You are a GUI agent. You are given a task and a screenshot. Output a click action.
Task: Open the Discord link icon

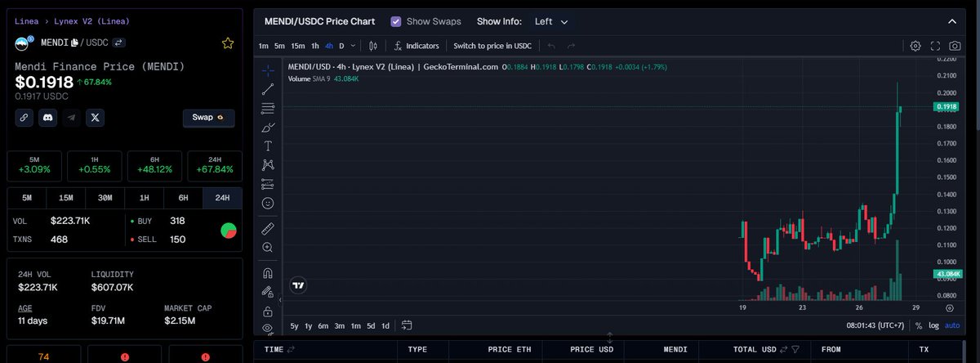(x=48, y=118)
